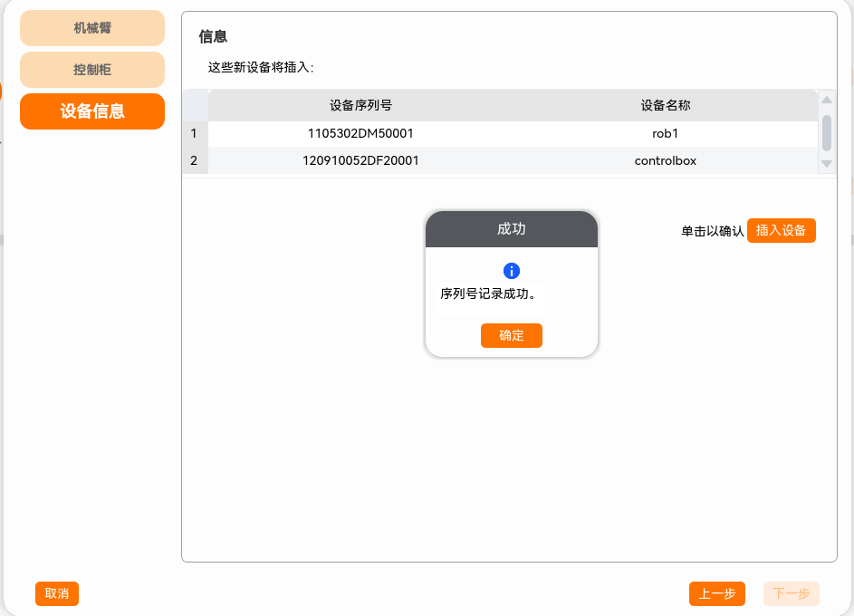Click the 插入设备 button

(781, 230)
